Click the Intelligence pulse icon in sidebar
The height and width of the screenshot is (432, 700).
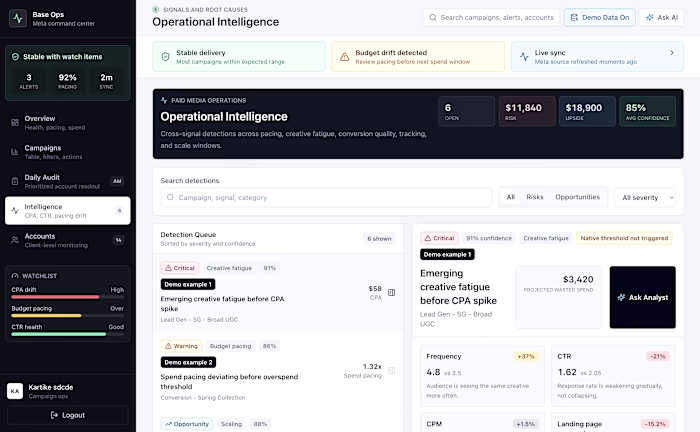coord(15,211)
